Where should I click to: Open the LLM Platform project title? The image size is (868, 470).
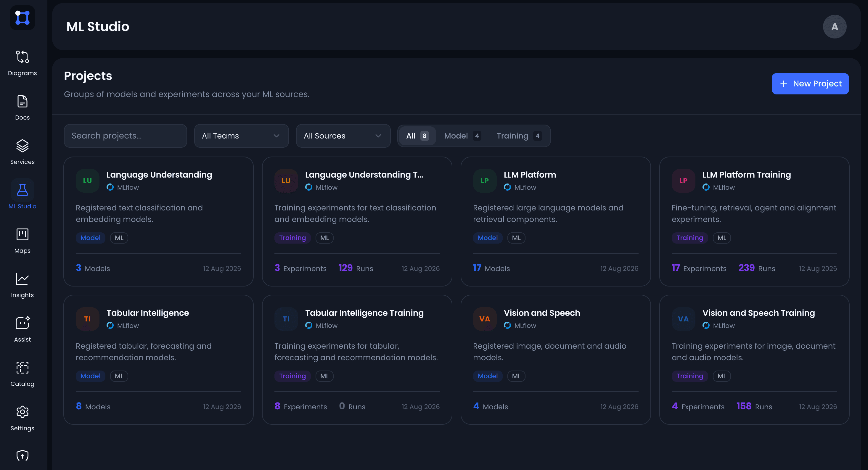point(530,175)
